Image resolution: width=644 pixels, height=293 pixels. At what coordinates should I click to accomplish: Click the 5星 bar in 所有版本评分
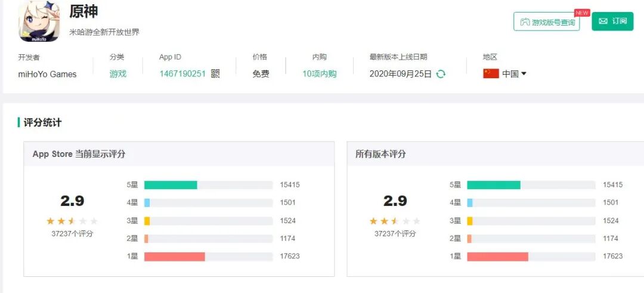tap(531, 185)
